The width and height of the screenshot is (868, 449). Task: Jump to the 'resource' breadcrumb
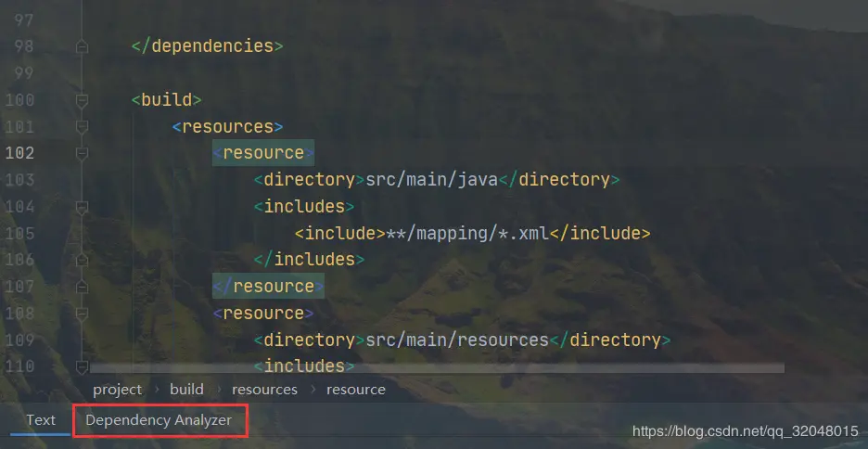coord(356,390)
